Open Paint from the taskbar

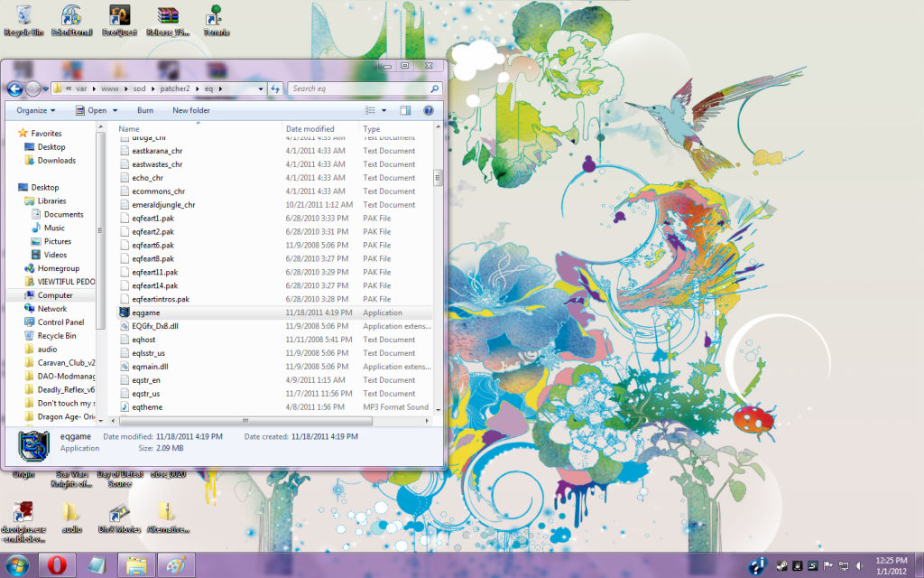tap(176, 565)
